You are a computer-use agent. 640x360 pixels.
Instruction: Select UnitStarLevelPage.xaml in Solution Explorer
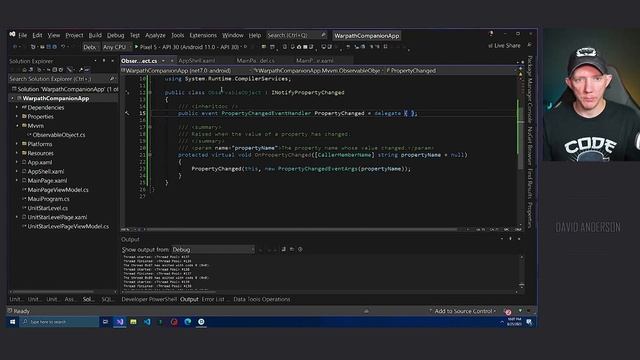[x=57, y=217]
